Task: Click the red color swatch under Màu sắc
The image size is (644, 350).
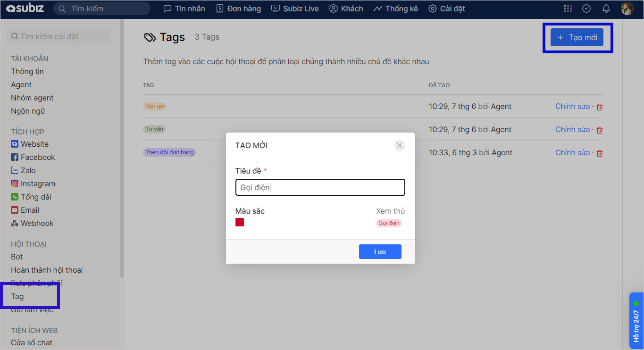Action: tap(240, 222)
